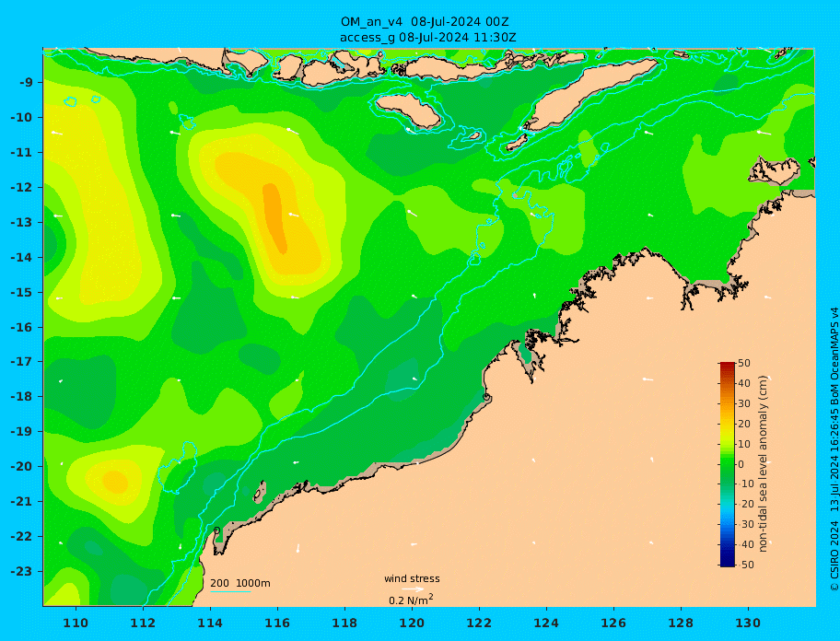Click latitude axis label "-21"
The width and height of the screenshot is (840, 641).
(21, 502)
